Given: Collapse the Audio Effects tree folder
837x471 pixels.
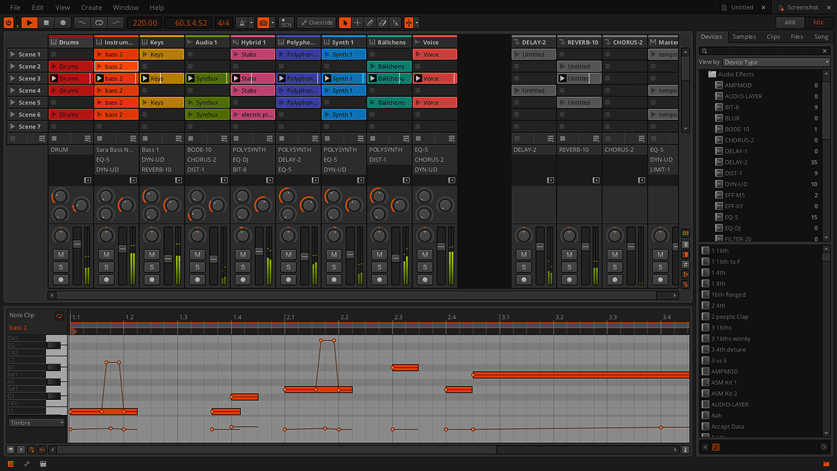Looking at the screenshot, I should click(711, 74).
